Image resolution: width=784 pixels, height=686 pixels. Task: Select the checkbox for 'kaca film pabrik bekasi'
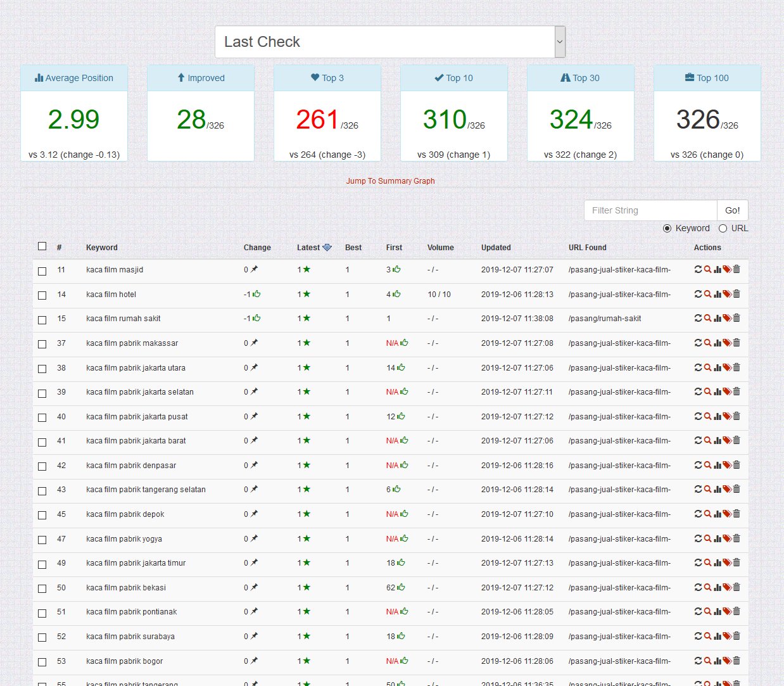tap(42, 588)
